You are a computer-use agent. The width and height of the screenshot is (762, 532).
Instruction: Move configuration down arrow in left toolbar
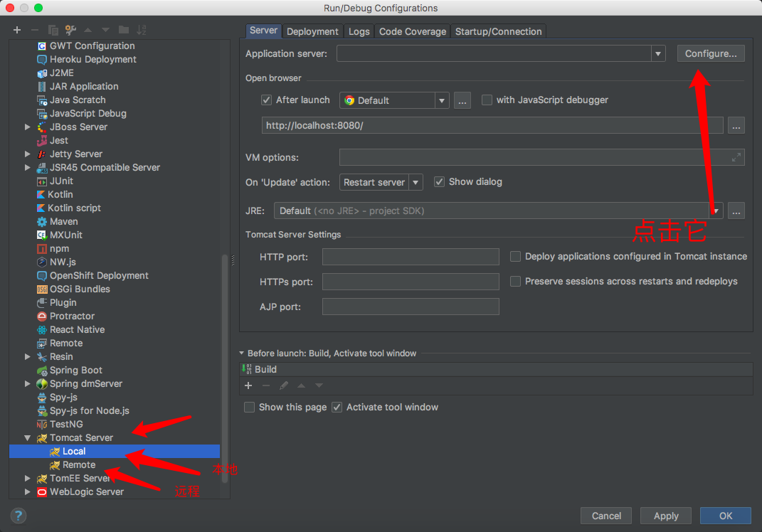pos(105,30)
